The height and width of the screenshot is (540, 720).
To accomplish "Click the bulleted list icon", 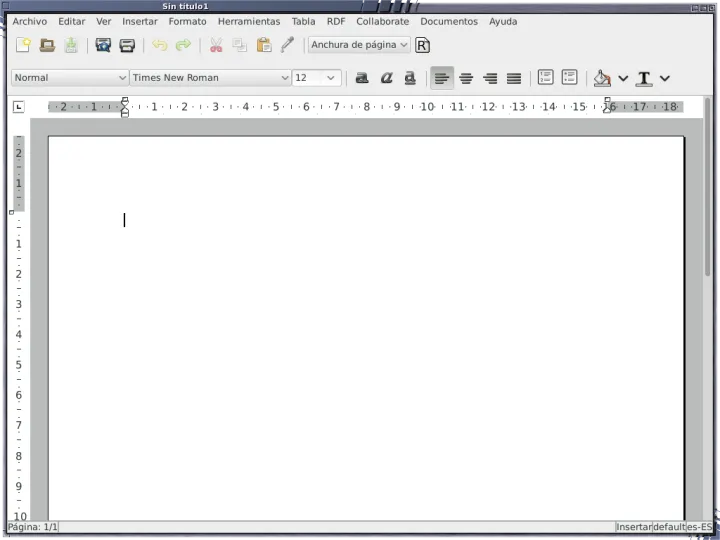I will pos(569,77).
